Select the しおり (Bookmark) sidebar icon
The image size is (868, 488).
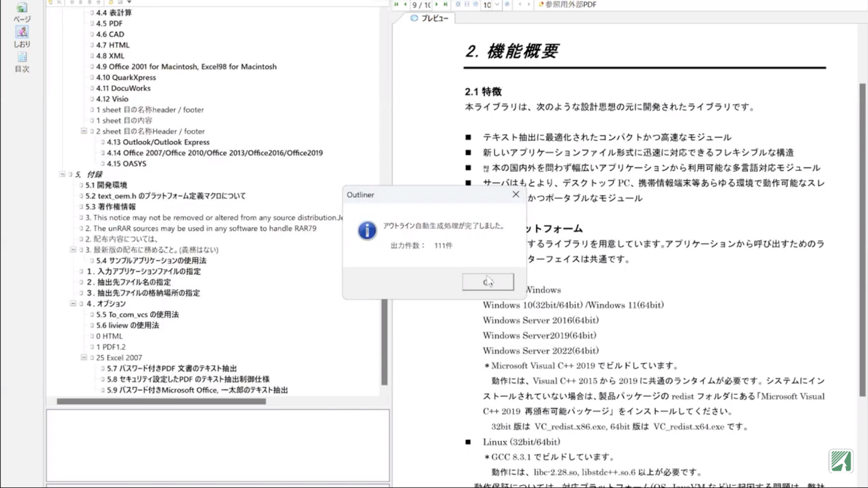(x=21, y=36)
